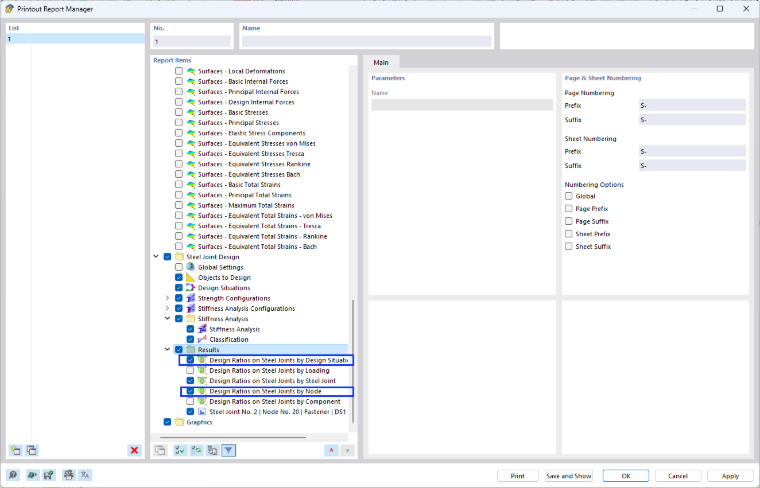Collapse the Stiffness Analysis folder
Screen dimensions: 760x488
[167, 319]
